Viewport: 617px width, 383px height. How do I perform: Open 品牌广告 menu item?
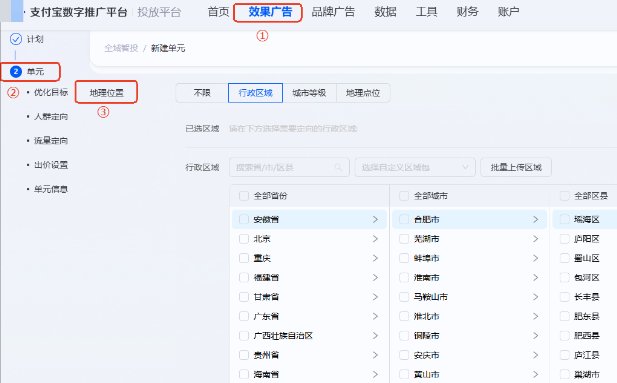(333, 12)
